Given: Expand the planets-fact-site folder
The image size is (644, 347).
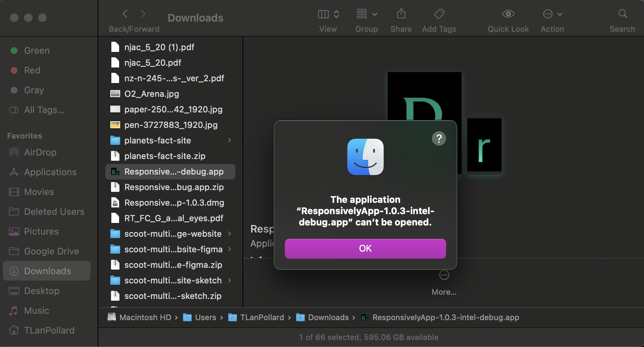Looking at the screenshot, I should [x=229, y=140].
